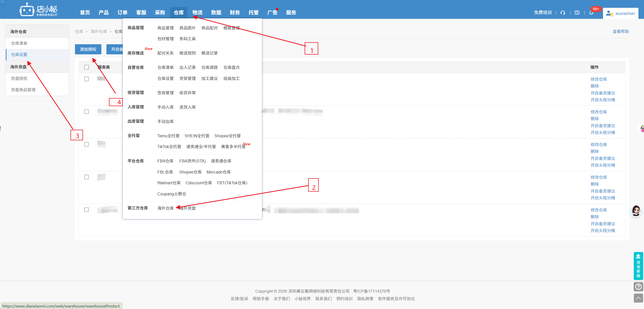Open the 咨询客服 floating widget
The width and height of the screenshot is (644, 309).
(638, 266)
